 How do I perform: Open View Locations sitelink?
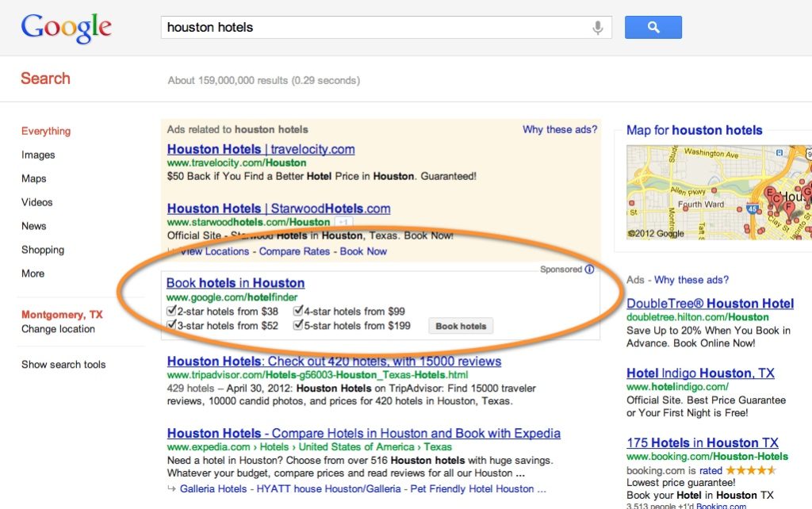point(214,251)
